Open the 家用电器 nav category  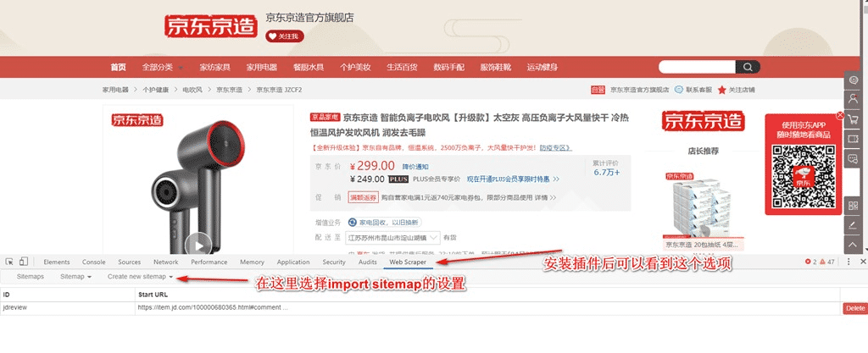(x=262, y=68)
